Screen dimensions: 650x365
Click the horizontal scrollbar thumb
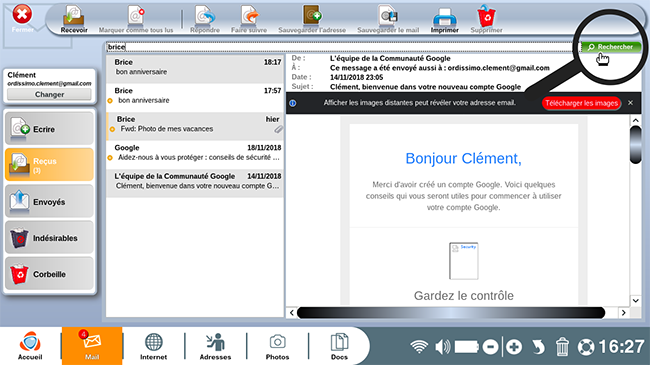point(451,313)
